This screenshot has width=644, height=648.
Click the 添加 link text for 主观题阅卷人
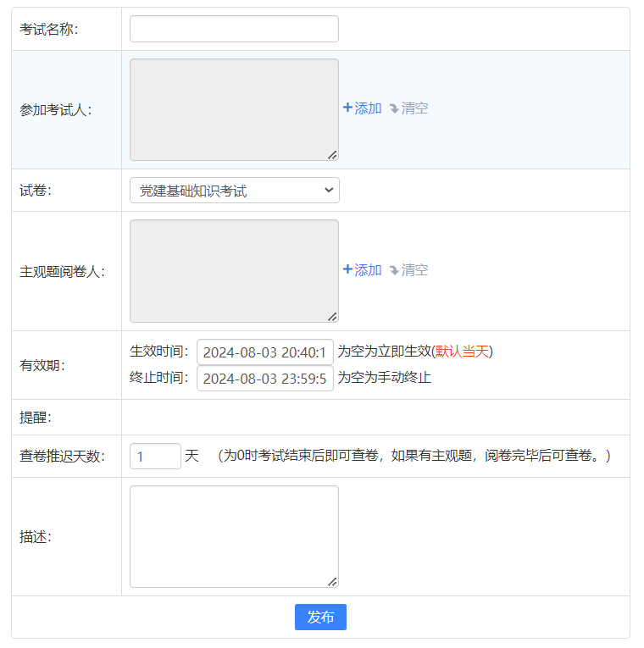368,270
